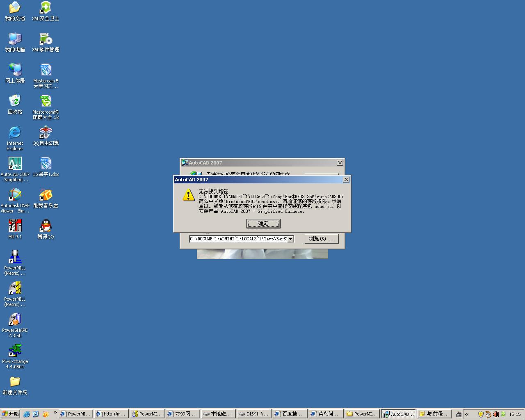Viewport: 525px width, 420px height.
Task: Select the AutoCAD 2007 Simplified desktop shortcut
Action: pyautogui.click(x=15, y=169)
